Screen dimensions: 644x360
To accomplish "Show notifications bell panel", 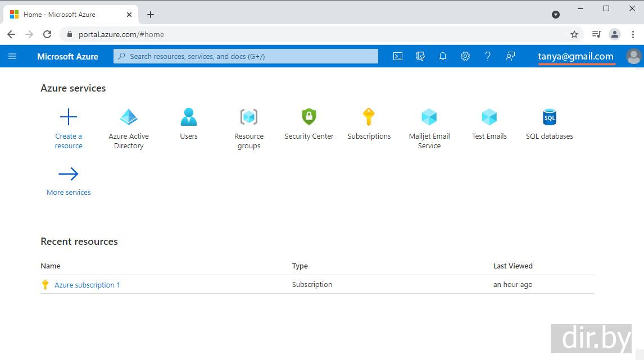I will point(443,56).
